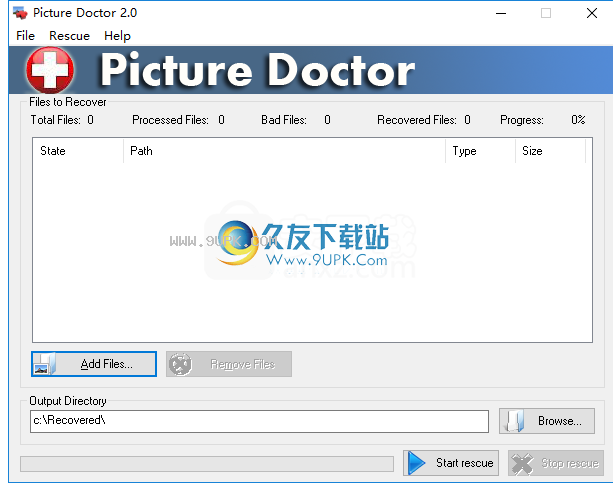Viewport: 613px width, 487px height.
Task: Click the Recovered Files: label
Action: coord(417,120)
